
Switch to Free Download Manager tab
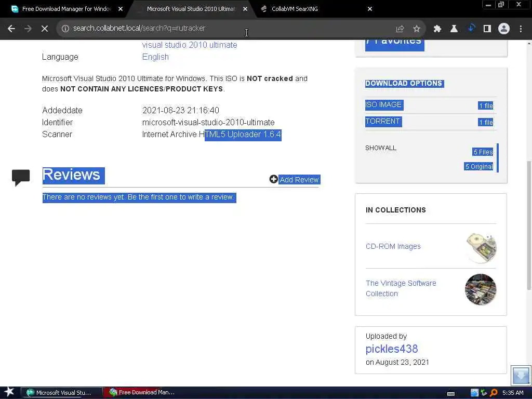click(66, 9)
